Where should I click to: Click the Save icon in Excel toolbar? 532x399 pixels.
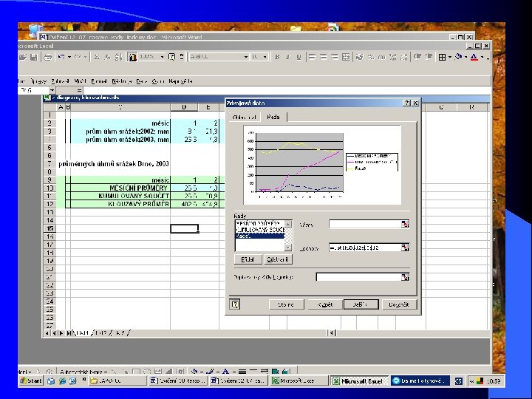pos(33,57)
